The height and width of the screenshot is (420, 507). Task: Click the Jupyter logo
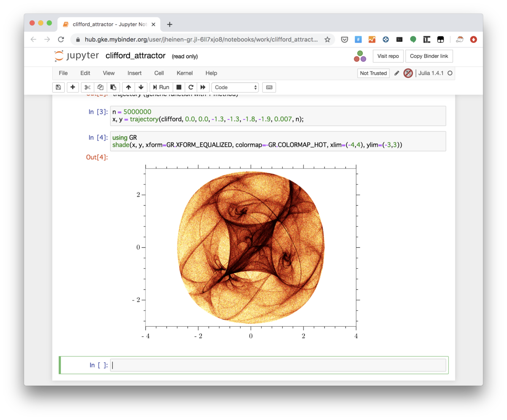tap(76, 56)
